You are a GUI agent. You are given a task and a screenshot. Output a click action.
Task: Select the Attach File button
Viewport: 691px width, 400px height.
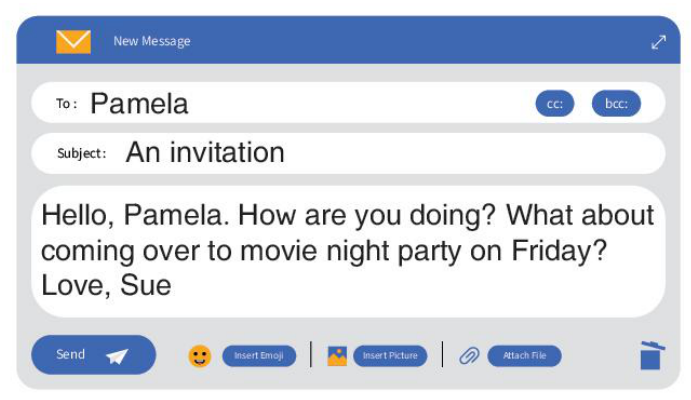(524, 356)
